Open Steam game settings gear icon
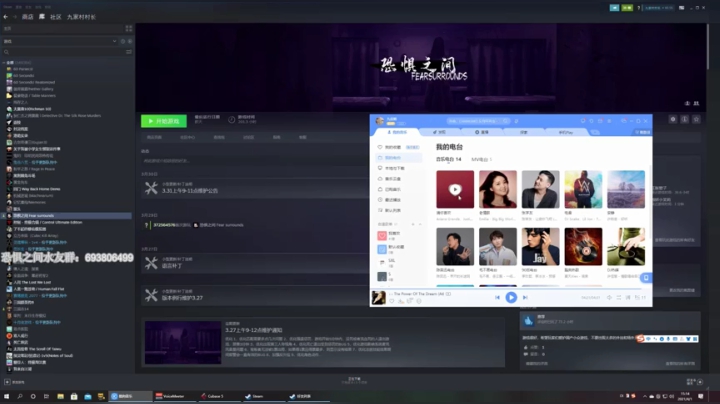The width and height of the screenshot is (720, 404). (x=673, y=119)
